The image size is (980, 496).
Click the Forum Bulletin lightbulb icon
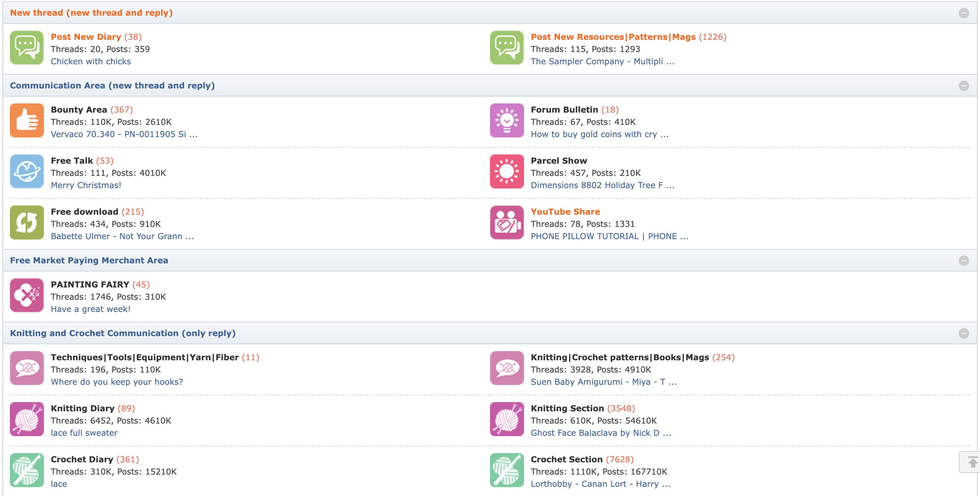(x=507, y=120)
